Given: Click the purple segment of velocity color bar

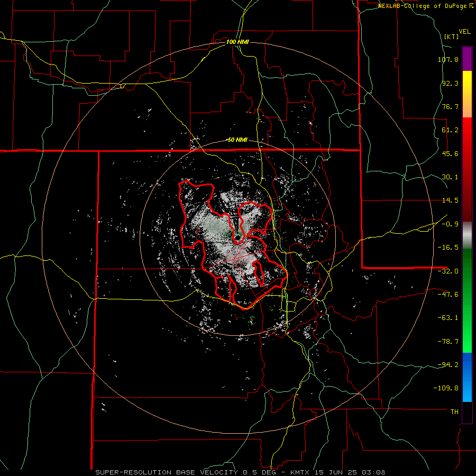Looking at the screenshot, I should (467, 59).
